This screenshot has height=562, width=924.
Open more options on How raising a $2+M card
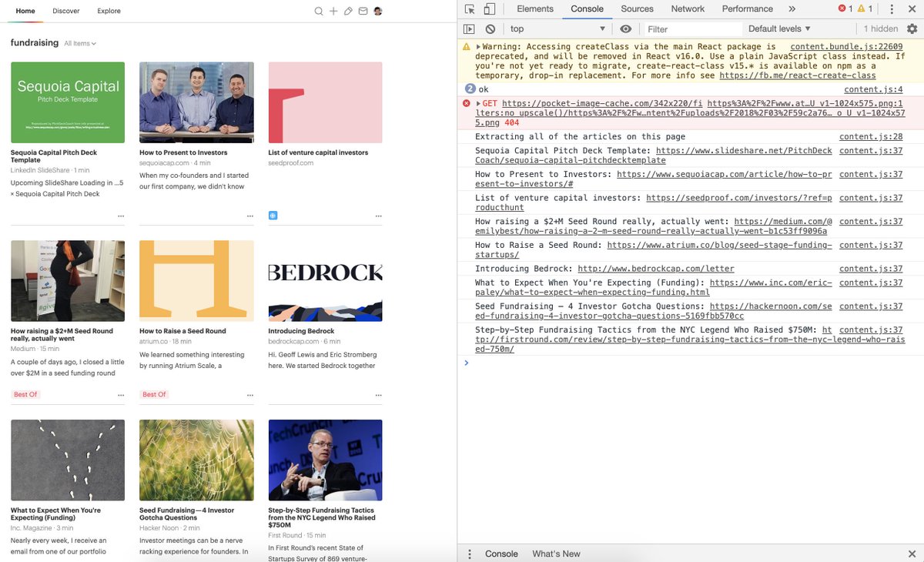[x=121, y=395]
